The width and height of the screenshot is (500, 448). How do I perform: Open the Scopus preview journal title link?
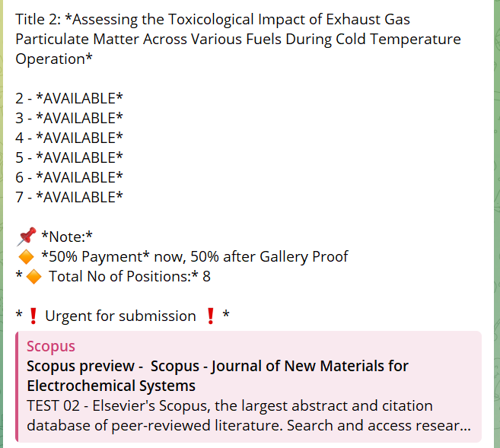217,376
